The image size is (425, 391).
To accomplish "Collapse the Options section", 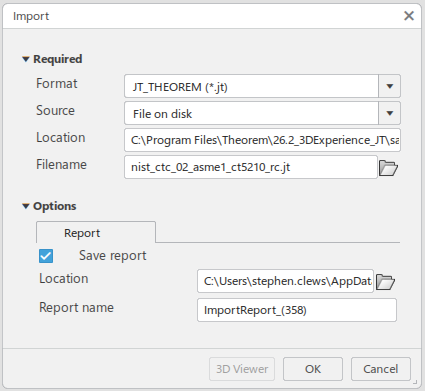I will coord(26,206).
